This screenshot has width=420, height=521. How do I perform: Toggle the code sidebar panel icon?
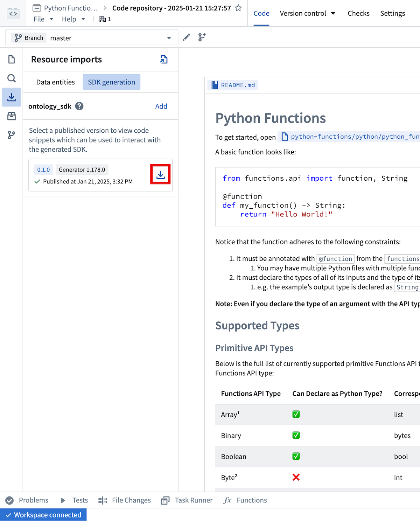click(13, 13)
